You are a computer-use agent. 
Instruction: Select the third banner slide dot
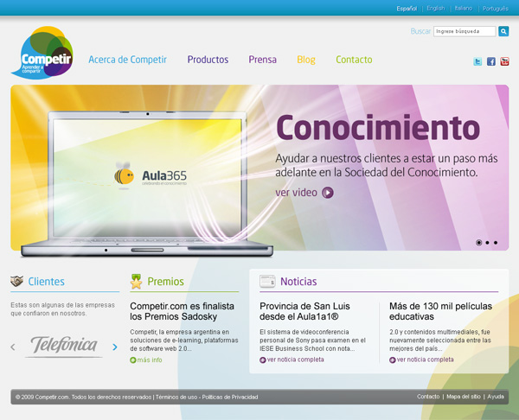click(x=496, y=243)
